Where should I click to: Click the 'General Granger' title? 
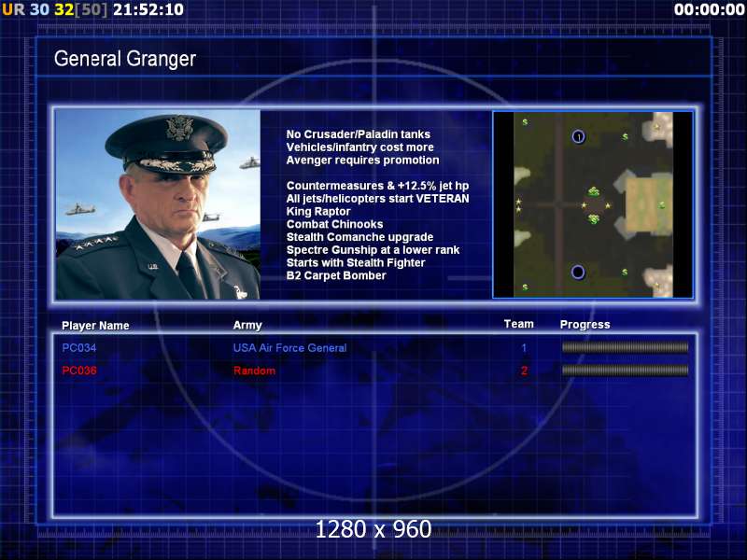point(125,59)
